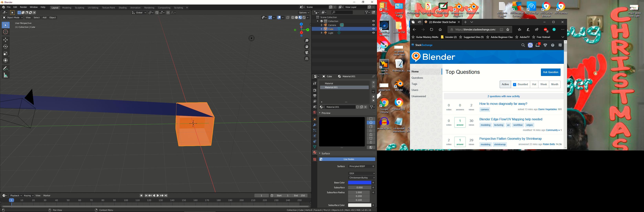
Task: Switch to the Shading workspace tab
Action: 123,8
